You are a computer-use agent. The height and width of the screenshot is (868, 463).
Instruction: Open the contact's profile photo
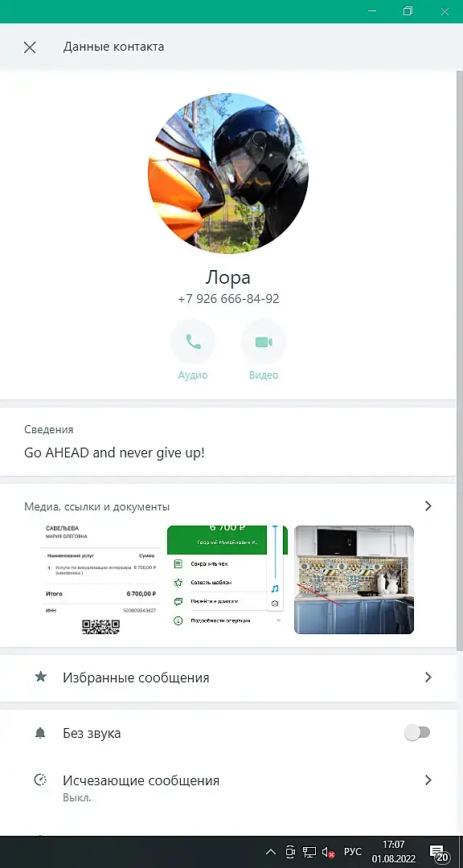[228, 174]
